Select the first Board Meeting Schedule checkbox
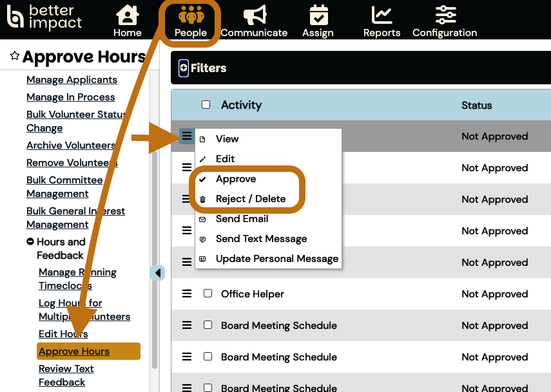 coord(208,325)
